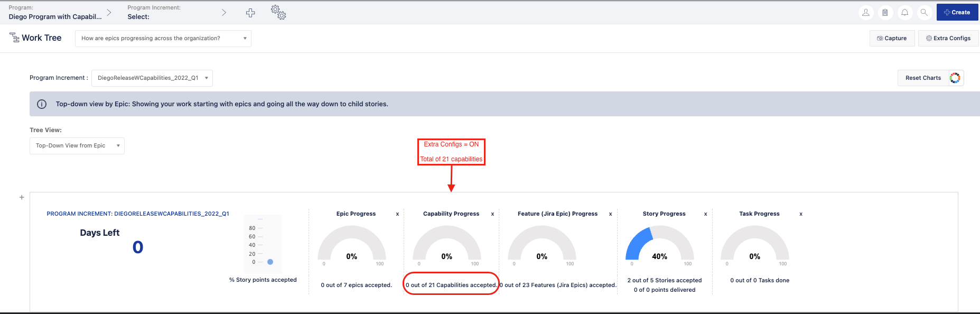Viewport: 980px width, 314px height.
Task: Click '0 out of 7 epics accepted.' text
Action: coord(357,285)
